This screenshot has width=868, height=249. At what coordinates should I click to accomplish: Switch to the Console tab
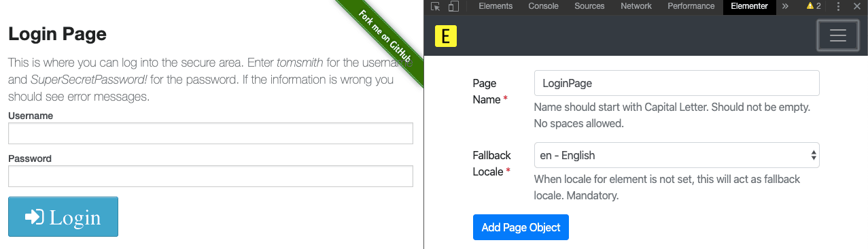(x=543, y=6)
